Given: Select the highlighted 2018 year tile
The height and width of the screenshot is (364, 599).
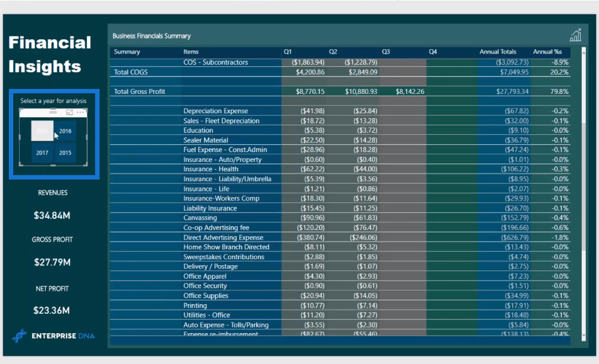Looking at the screenshot, I should pyautogui.click(x=42, y=131).
